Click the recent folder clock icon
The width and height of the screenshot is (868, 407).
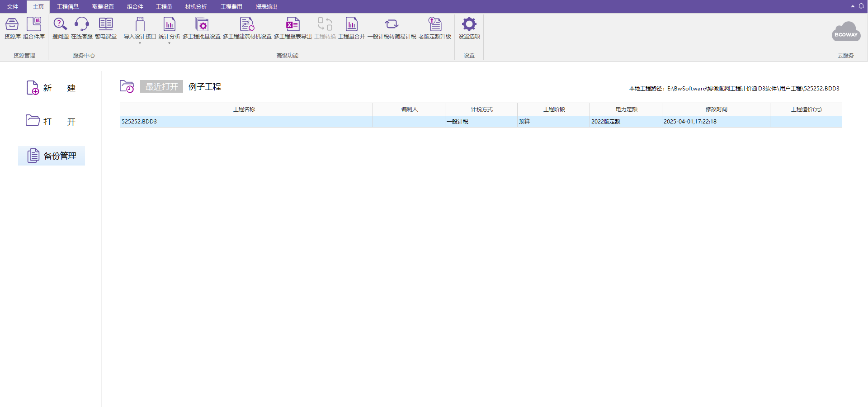(x=127, y=86)
